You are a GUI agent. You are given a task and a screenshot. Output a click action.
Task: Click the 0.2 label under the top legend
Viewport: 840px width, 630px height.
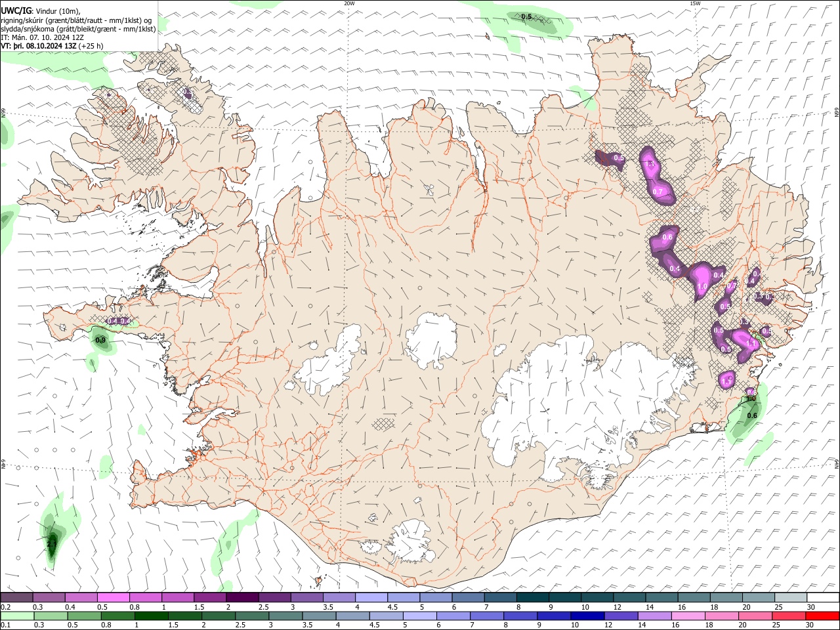coord(5,607)
